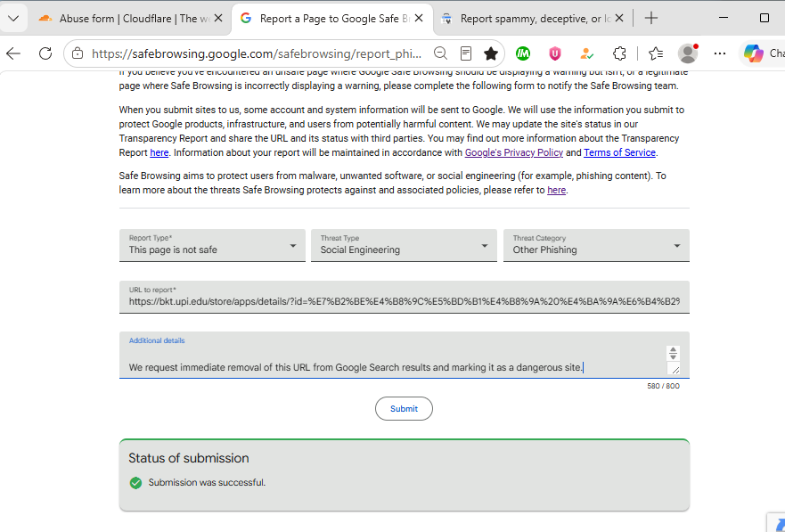
Task: Open the zoom magnifier in address bar
Action: tap(440, 53)
